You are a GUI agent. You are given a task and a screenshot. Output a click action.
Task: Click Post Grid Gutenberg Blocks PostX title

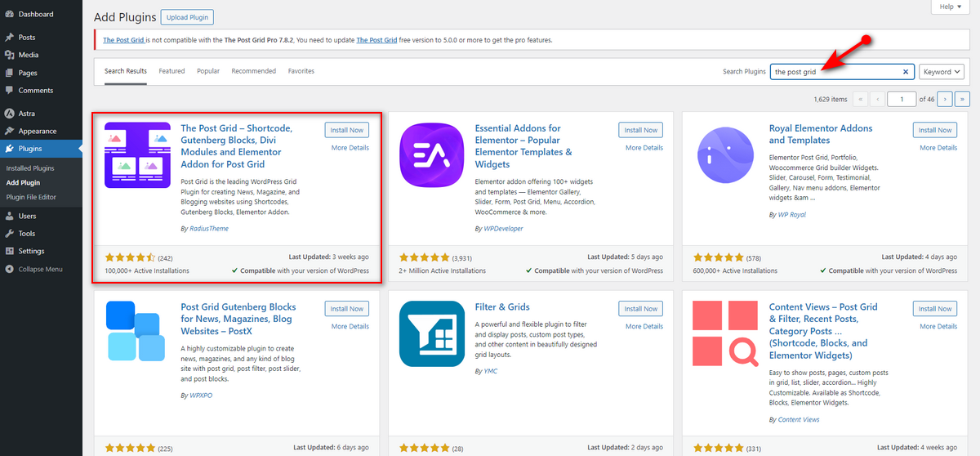coord(238,319)
